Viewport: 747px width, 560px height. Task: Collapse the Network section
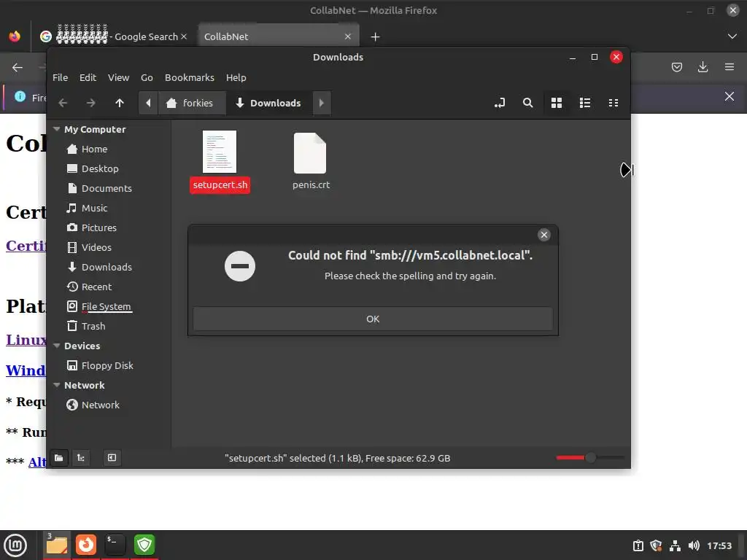click(57, 385)
